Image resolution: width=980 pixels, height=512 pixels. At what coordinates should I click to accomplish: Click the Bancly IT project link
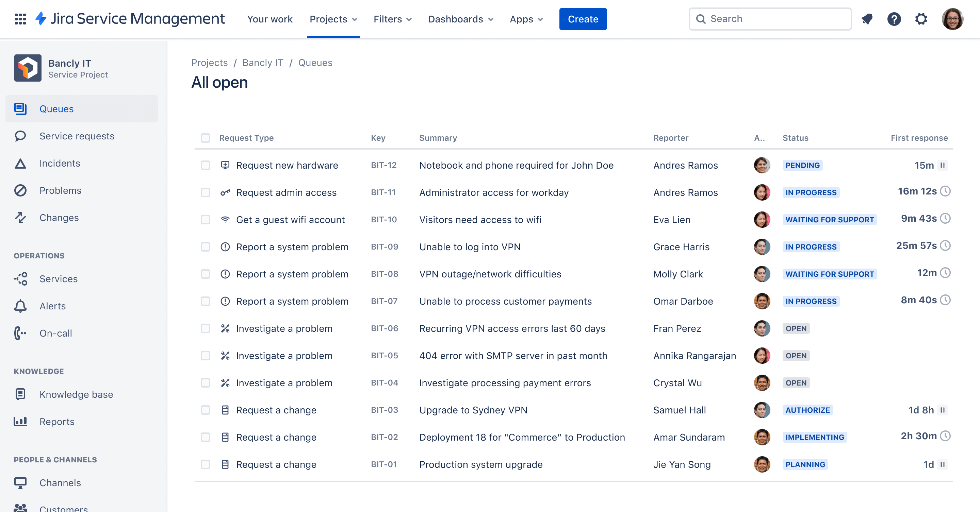[x=262, y=63]
